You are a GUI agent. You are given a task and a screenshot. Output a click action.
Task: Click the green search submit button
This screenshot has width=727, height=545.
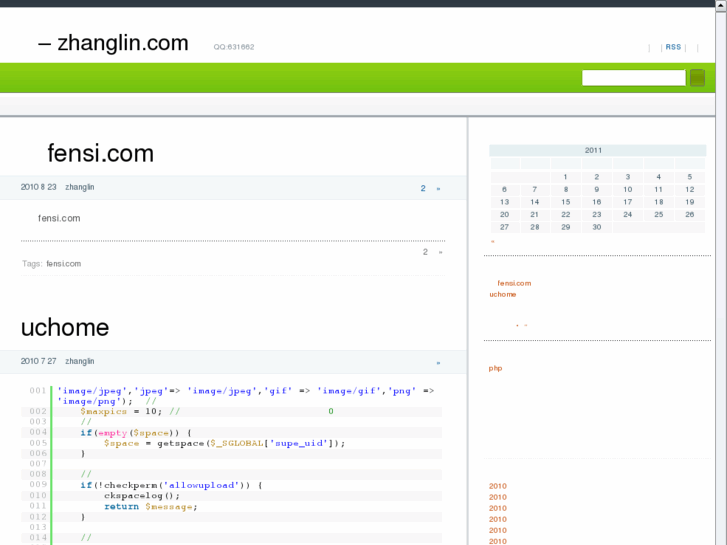(x=697, y=77)
